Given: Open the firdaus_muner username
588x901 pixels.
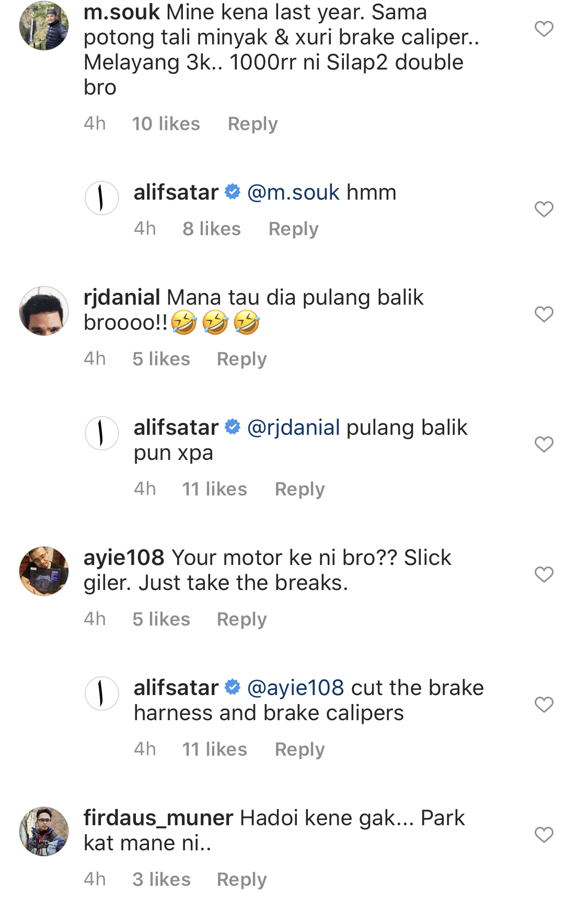Looking at the screenshot, I should (x=158, y=818).
